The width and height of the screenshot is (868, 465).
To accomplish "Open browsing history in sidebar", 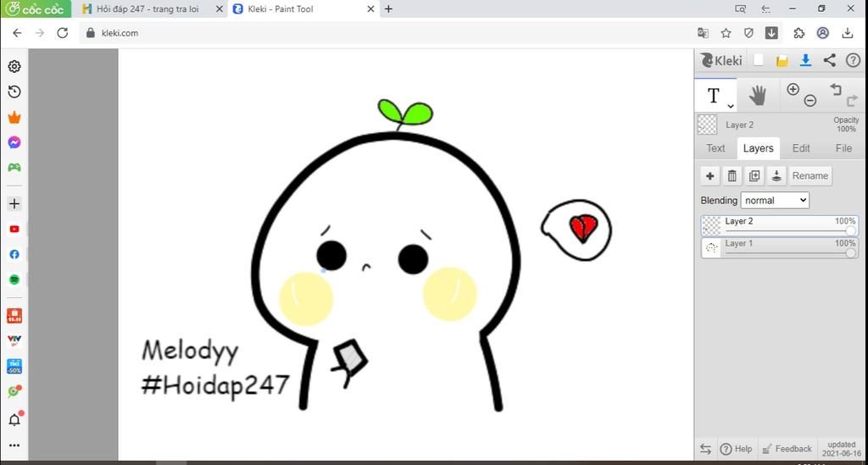I will click(14, 91).
